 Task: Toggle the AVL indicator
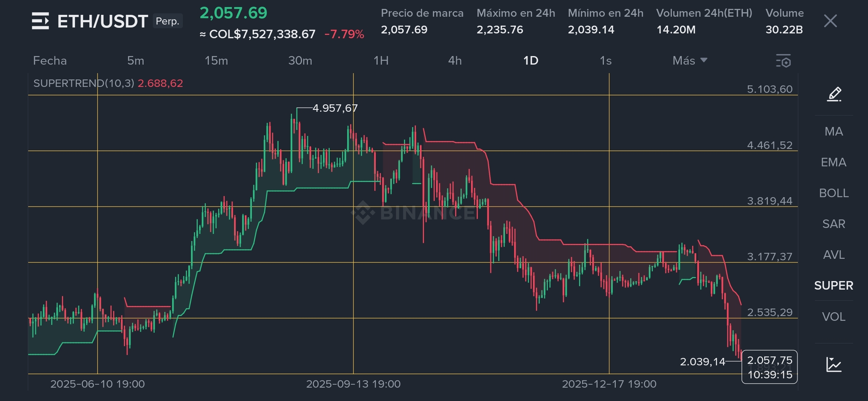834,255
